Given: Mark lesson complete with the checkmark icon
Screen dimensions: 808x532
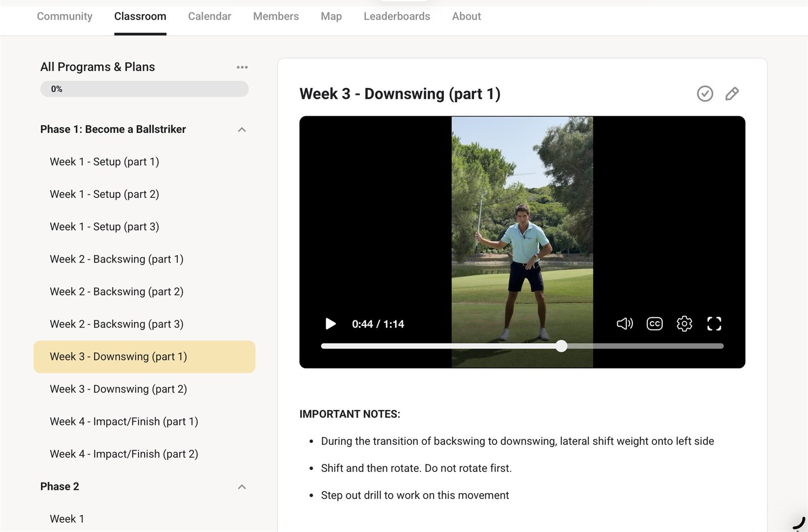Looking at the screenshot, I should pyautogui.click(x=704, y=94).
